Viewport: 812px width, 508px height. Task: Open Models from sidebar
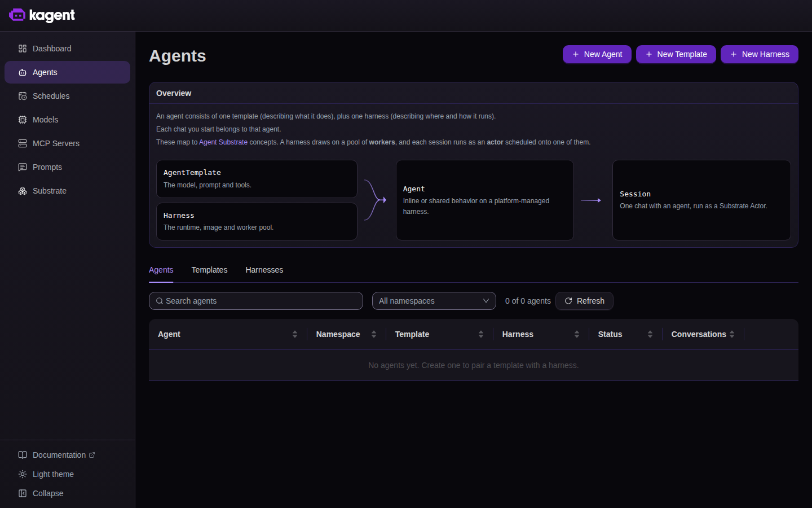tap(67, 120)
